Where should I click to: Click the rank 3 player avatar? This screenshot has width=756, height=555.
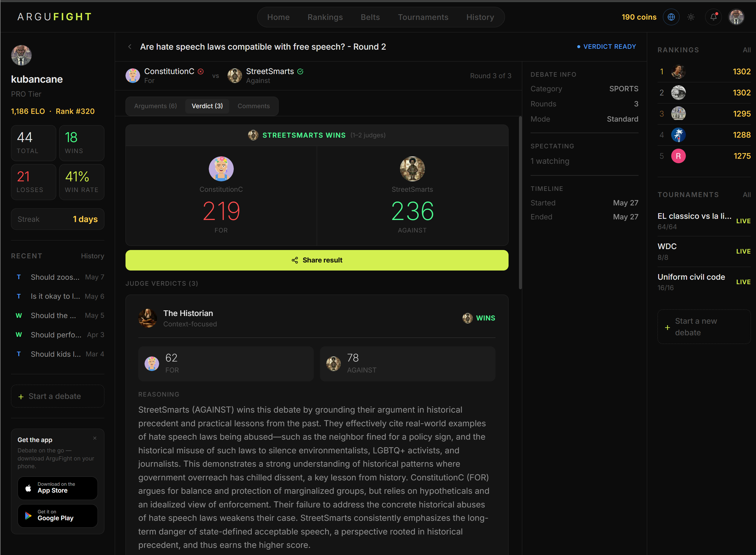(x=678, y=114)
